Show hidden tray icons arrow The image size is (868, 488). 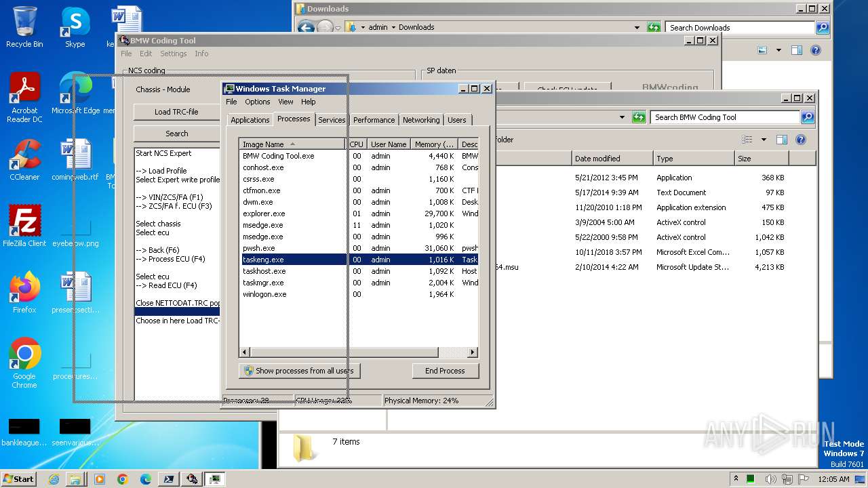coord(736,479)
